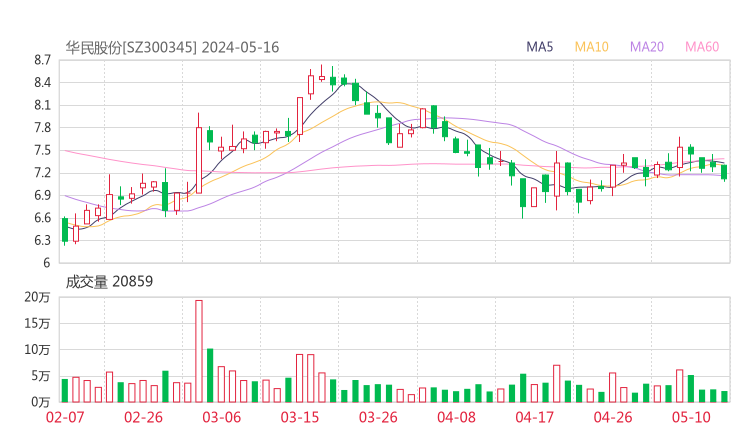Click the 成交量 20859 volume label

pyautogui.click(x=109, y=281)
